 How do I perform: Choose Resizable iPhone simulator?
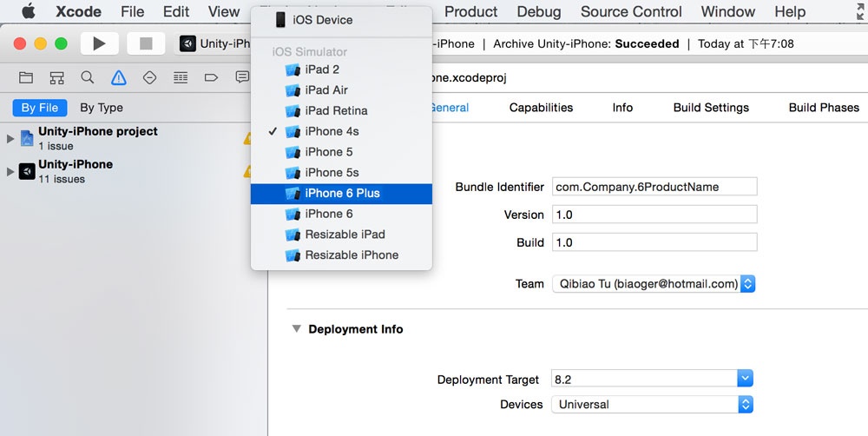click(341, 254)
